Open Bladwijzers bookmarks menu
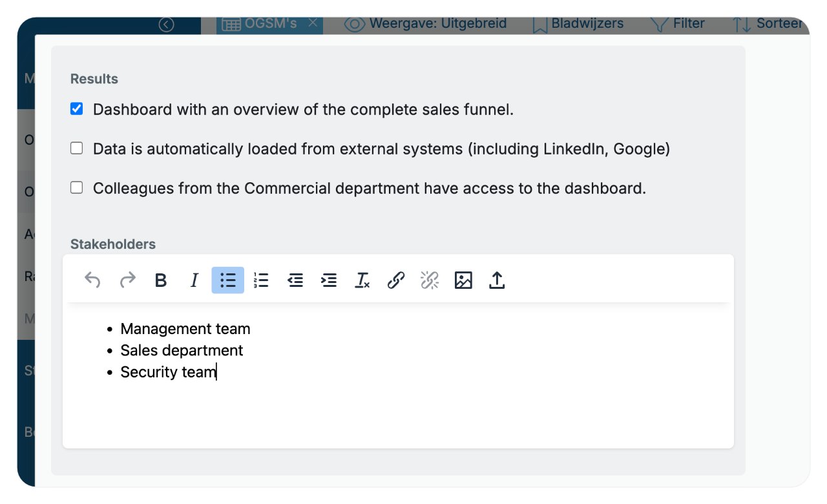The width and height of the screenshot is (827, 504). (578, 24)
